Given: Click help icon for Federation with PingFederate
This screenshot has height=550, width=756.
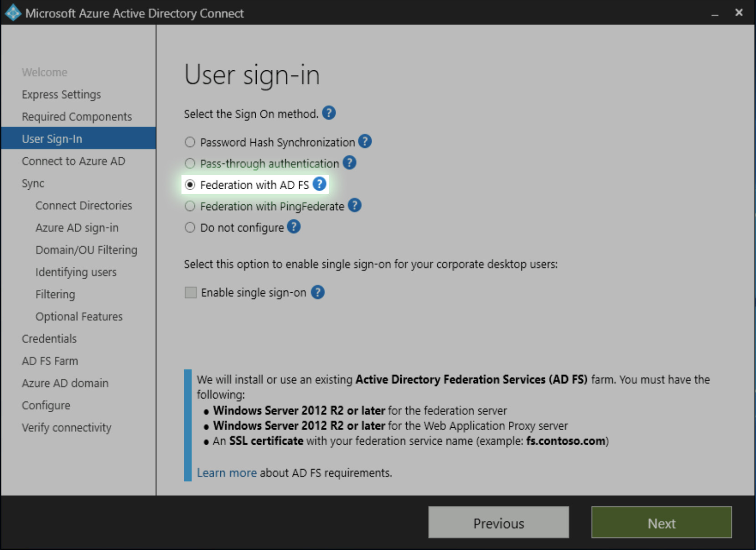Looking at the screenshot, I should click(x=354, y=205).
